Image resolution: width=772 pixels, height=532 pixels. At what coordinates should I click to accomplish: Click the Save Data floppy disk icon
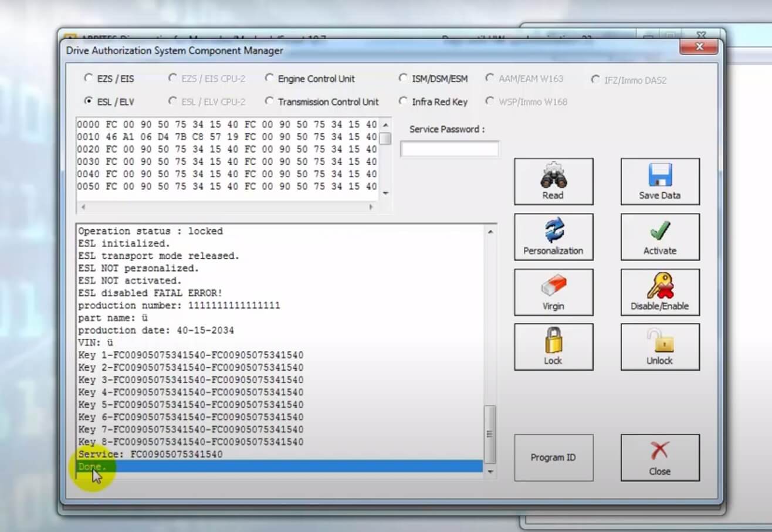point(659,176)
